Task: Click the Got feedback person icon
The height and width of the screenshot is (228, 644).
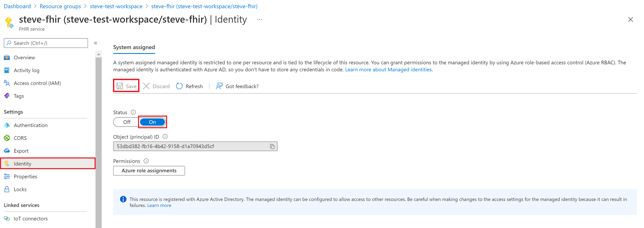Action: coord(219,86)
